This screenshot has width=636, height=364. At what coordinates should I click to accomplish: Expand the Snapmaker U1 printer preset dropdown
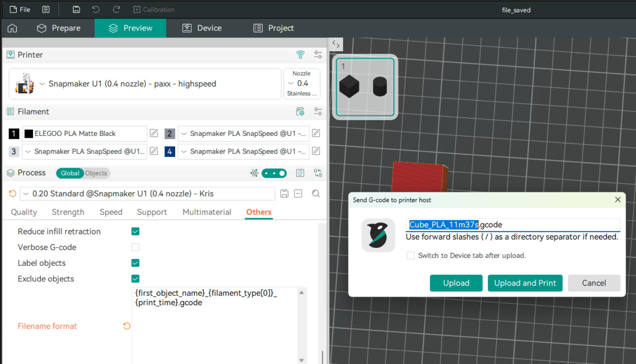coord(145,84)
